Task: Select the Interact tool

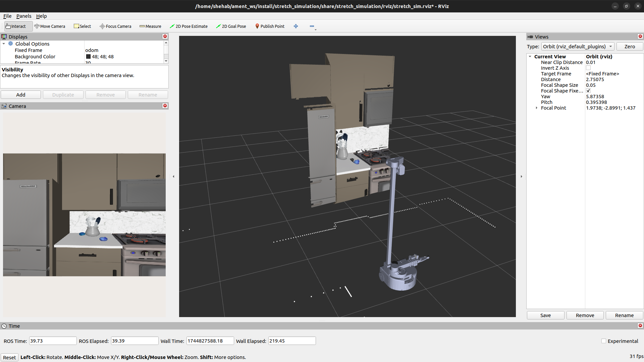Action: pyautogui.click(x=16, y=26)
